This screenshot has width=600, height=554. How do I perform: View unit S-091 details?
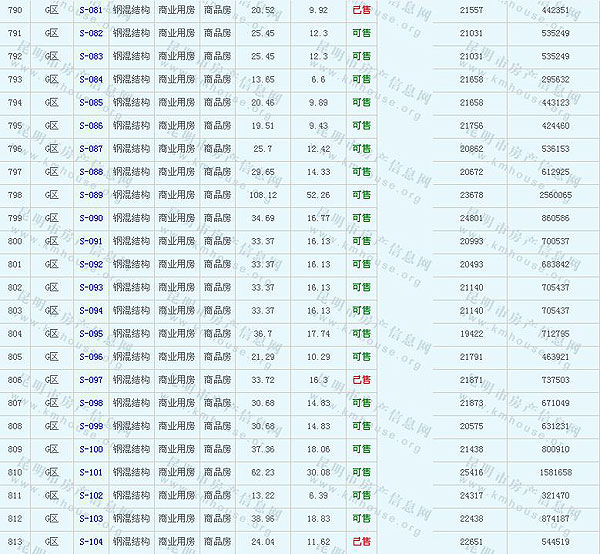tap(90, 241)
